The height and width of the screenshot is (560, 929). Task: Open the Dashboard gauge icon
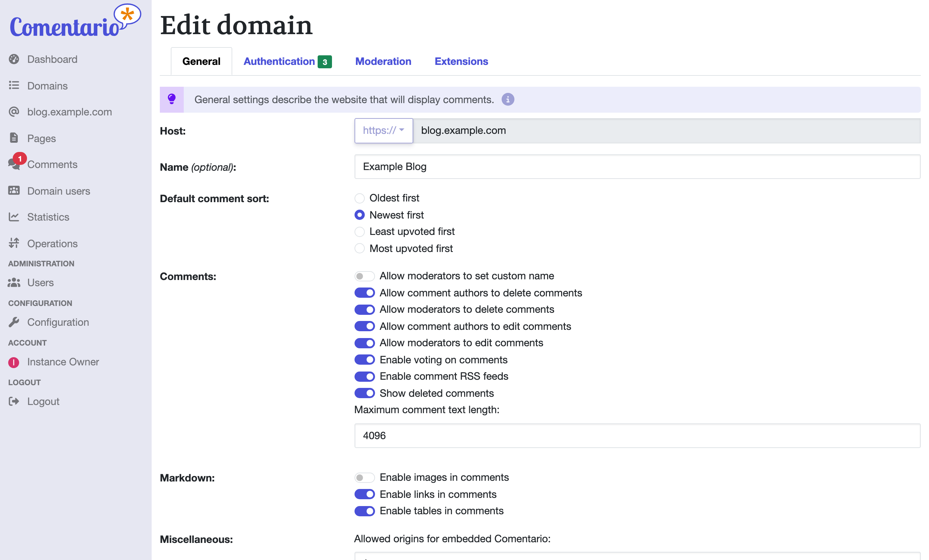[x=14, y=59]
